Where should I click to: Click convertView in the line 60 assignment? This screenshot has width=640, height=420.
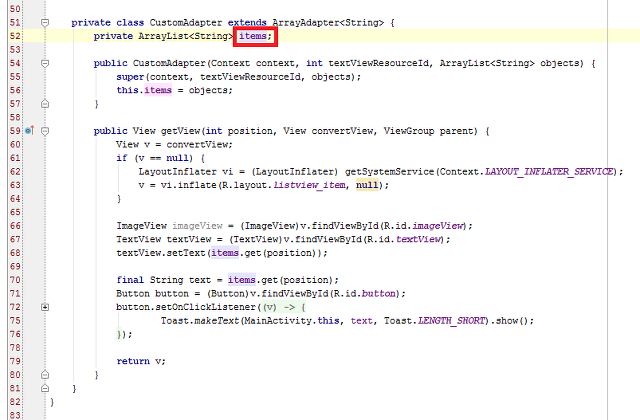(197, 144)
